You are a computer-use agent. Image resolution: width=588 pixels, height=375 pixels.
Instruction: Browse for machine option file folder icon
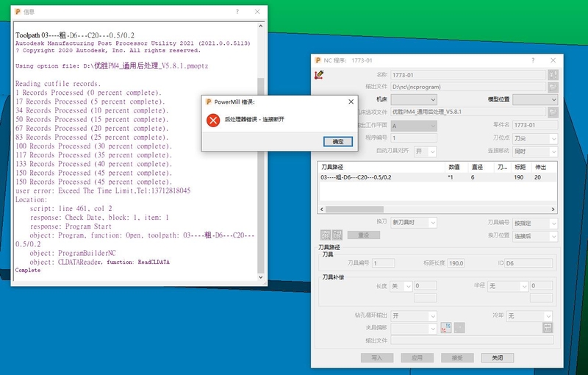[x=552, y=112]
